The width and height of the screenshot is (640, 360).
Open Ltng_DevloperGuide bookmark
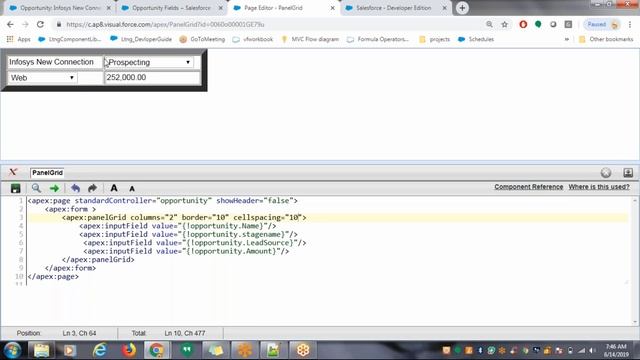[x=141, y=39]
